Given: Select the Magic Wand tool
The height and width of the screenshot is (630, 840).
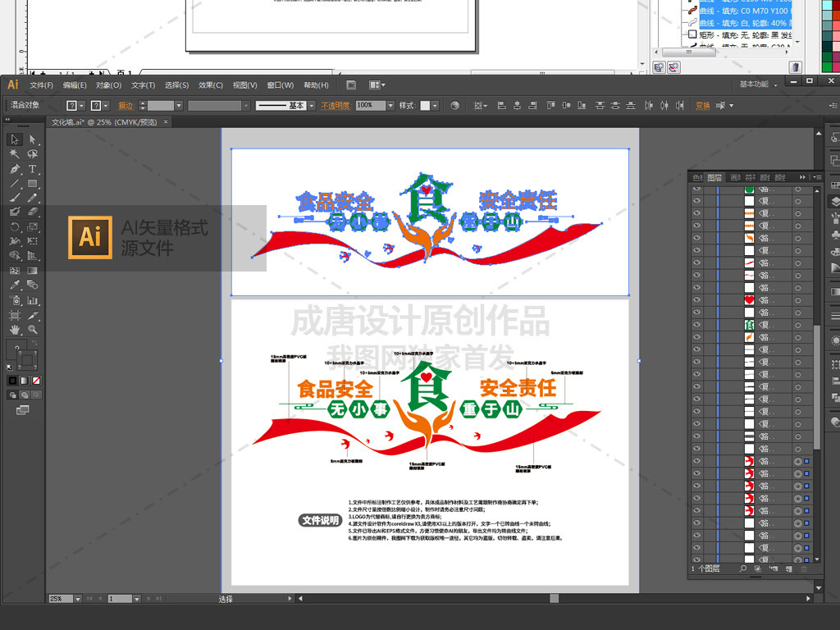Looking at the screenshot, I should coord(15,154).
